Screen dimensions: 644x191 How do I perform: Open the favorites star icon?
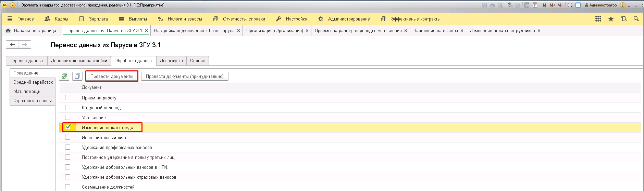[x=611, y=19]
